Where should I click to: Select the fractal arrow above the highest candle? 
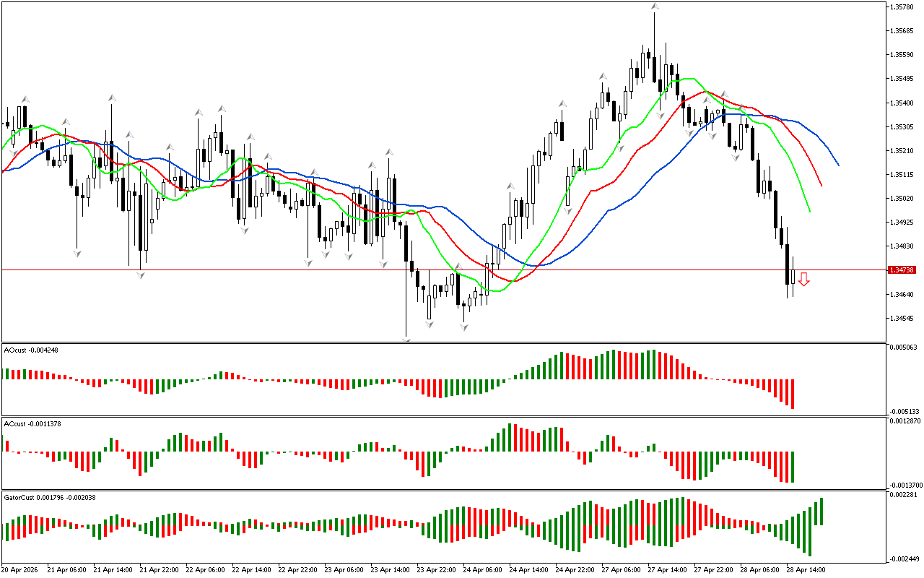654,7
